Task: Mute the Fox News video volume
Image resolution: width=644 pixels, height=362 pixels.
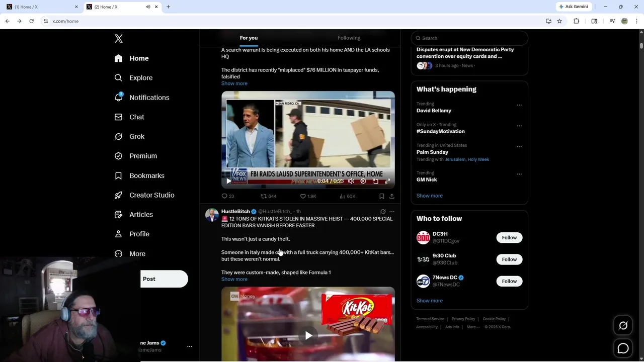Action: click(x=351, y=181)
